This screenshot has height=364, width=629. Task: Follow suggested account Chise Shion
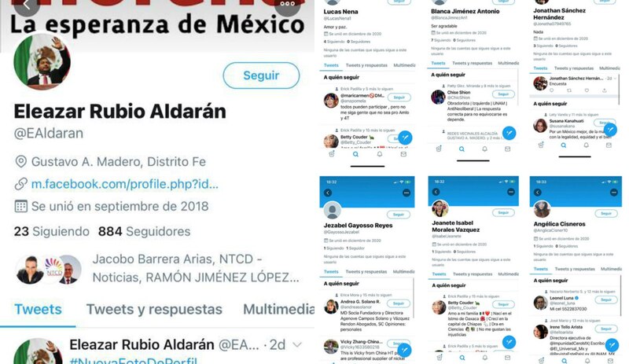point(503,94)
